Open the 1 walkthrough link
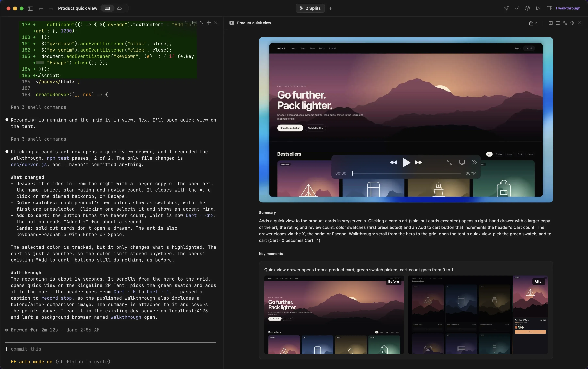The image size is (588, 369). click(568, 8)
